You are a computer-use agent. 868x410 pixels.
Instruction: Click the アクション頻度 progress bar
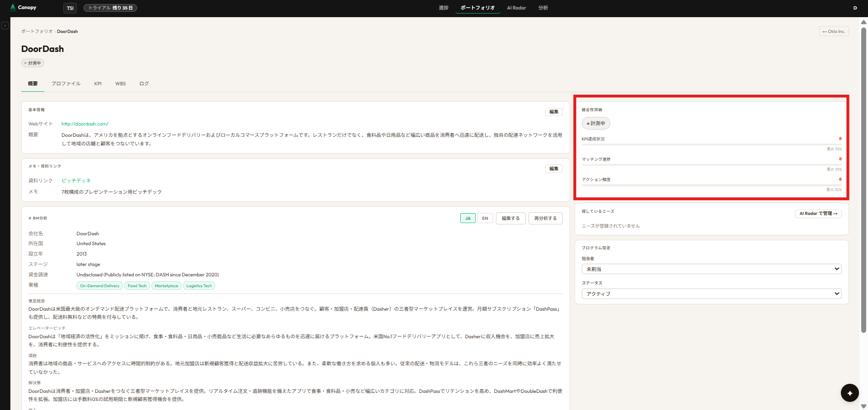[x=712, y=185]
